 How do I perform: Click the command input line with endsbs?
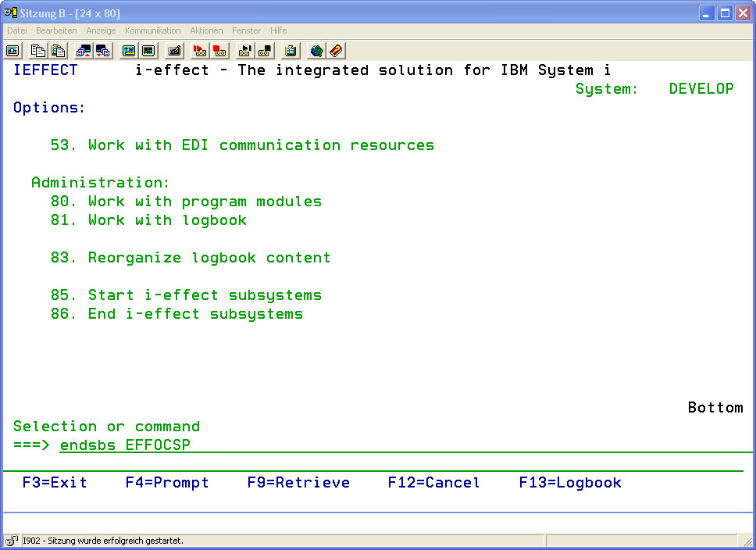point(312,445)
